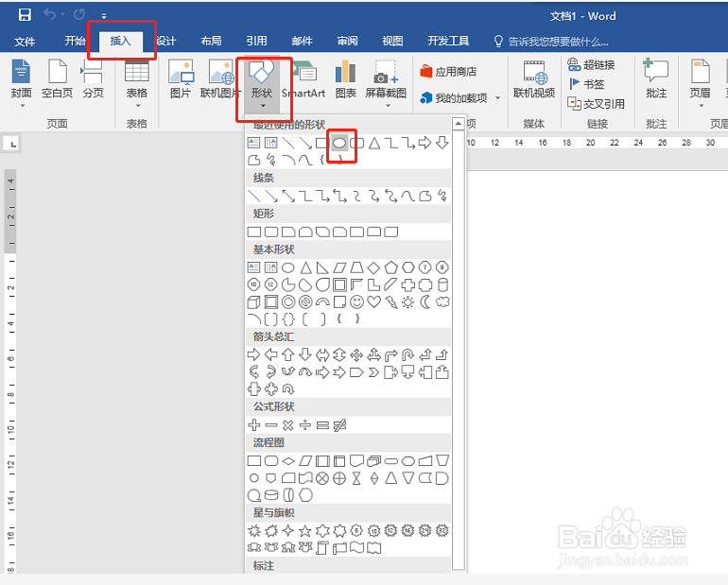Open 我的加载项 dropdown arrow

(x=497, y=98)
